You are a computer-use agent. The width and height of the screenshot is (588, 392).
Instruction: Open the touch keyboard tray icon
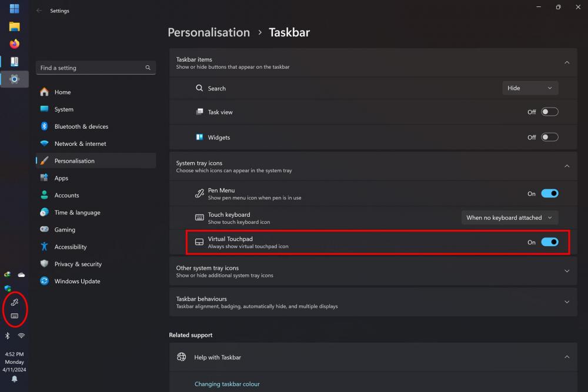[15, 316]
